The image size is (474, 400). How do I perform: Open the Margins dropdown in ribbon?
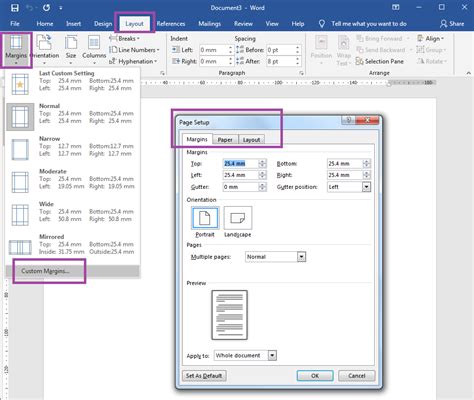tap(16, 50)
